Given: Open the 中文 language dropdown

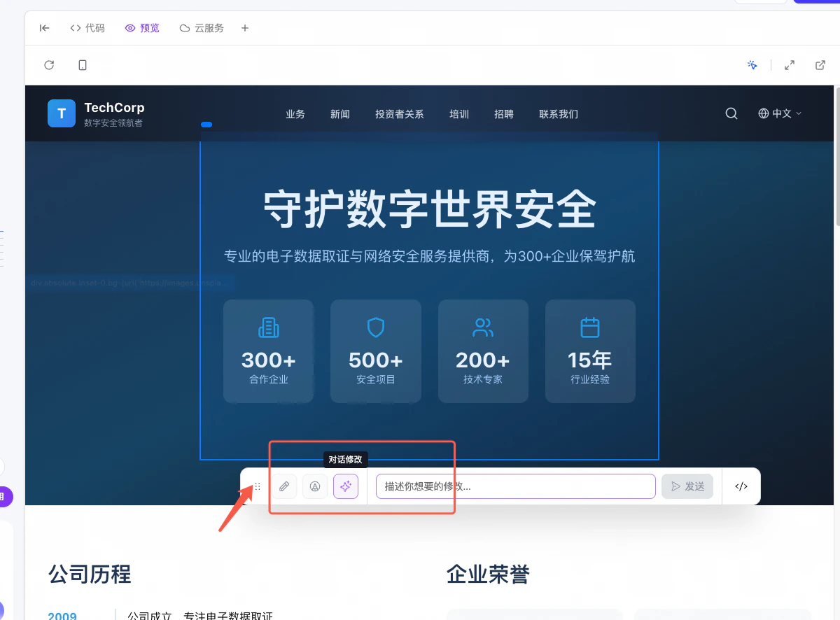Looking at the screenshot, I should click(x=780, y=113).
